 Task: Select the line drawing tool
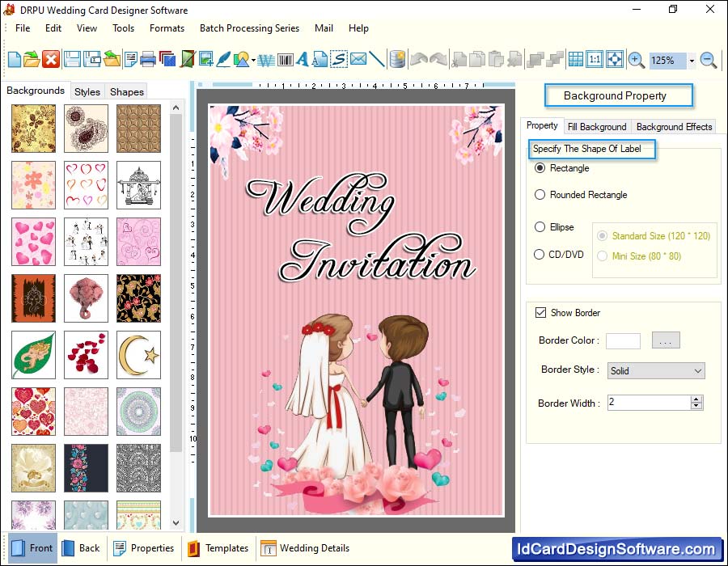377,59
